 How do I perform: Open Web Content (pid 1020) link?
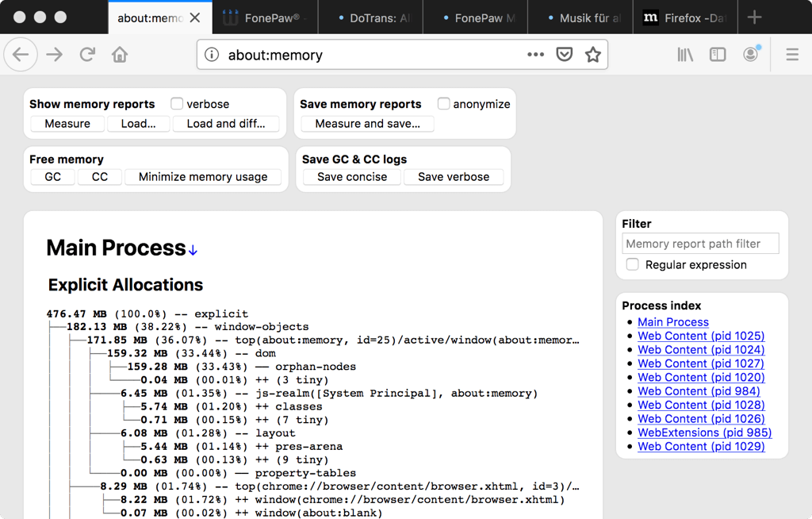click(701, 378)
